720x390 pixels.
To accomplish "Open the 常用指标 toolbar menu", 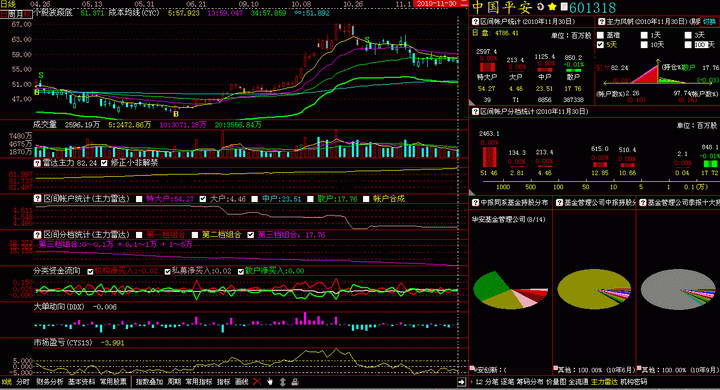I will point(198,382).
